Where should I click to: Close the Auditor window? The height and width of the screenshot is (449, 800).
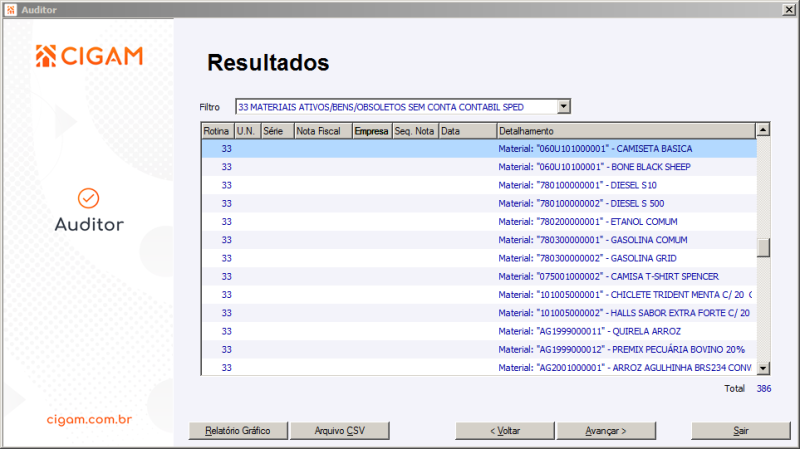789,10
